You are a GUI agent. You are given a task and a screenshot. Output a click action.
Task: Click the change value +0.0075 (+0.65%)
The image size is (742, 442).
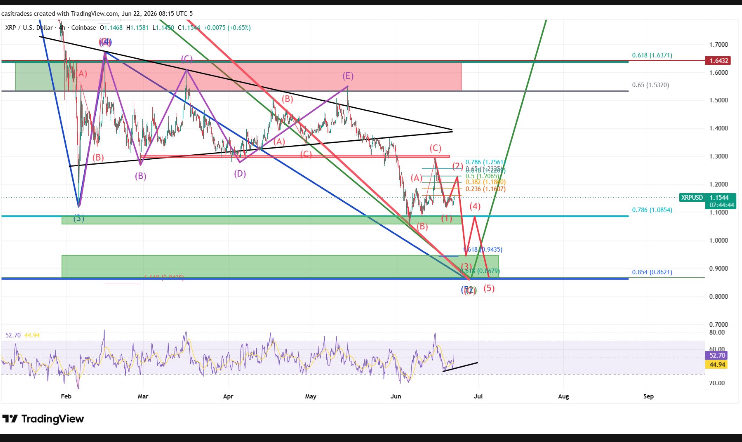click(228, 28)
